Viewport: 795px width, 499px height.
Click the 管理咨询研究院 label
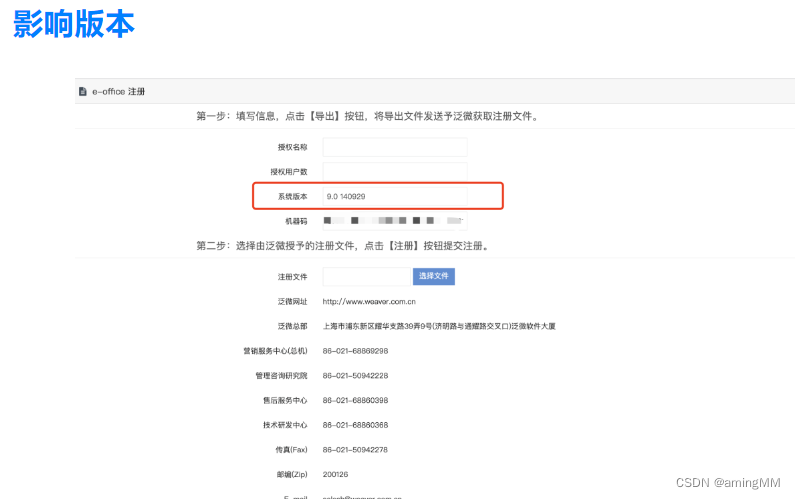(281, 376)
